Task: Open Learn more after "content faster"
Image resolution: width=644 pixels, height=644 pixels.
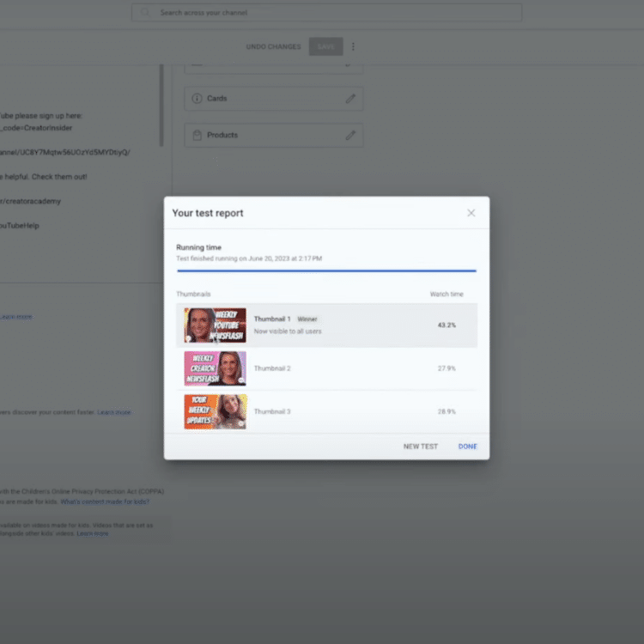Action: [114, 412]
